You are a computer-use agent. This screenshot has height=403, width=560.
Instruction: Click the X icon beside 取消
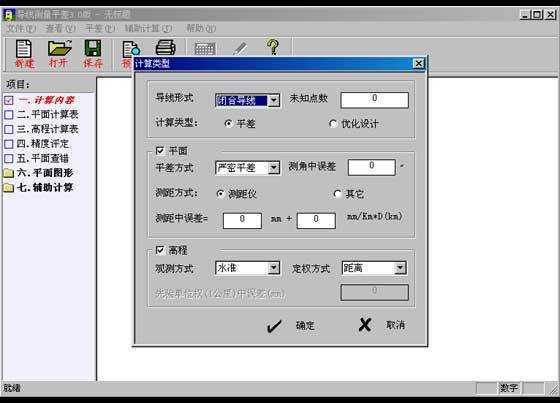coord(365,325)
